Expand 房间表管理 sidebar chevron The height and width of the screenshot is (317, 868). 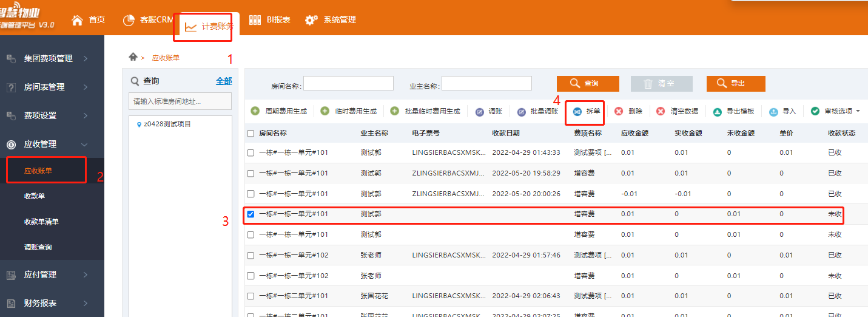(86, 87)
